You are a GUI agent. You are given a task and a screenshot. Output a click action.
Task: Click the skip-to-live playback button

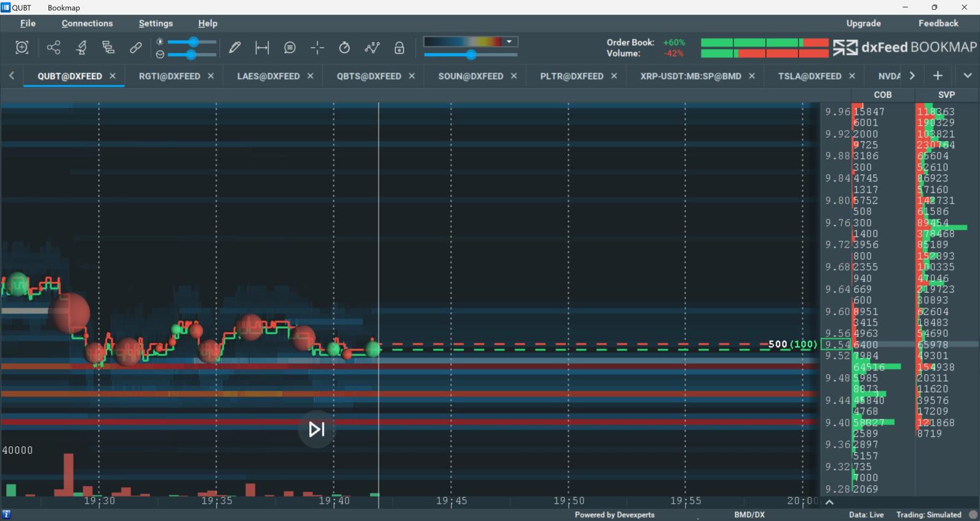click(317, 429)
